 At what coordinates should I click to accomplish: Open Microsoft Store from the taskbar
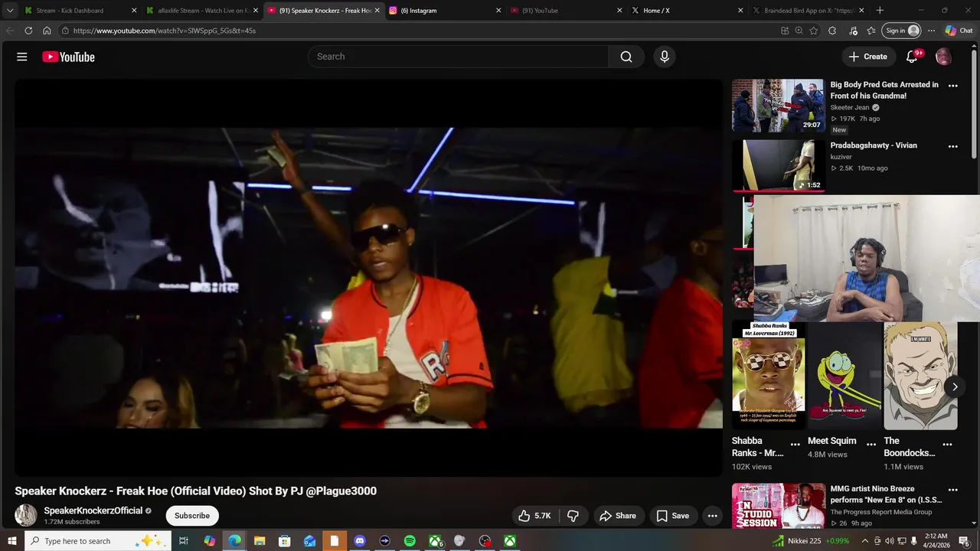(284, 541)
